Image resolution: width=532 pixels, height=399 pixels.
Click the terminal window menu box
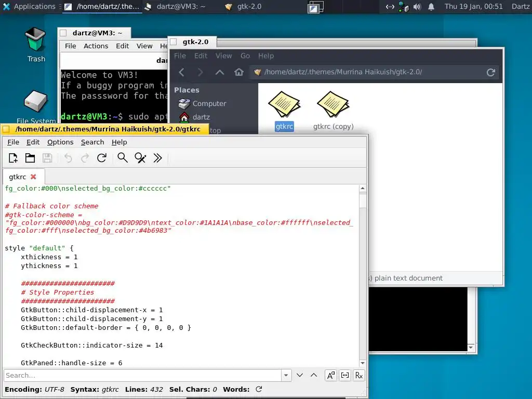(x=63, y=33)
